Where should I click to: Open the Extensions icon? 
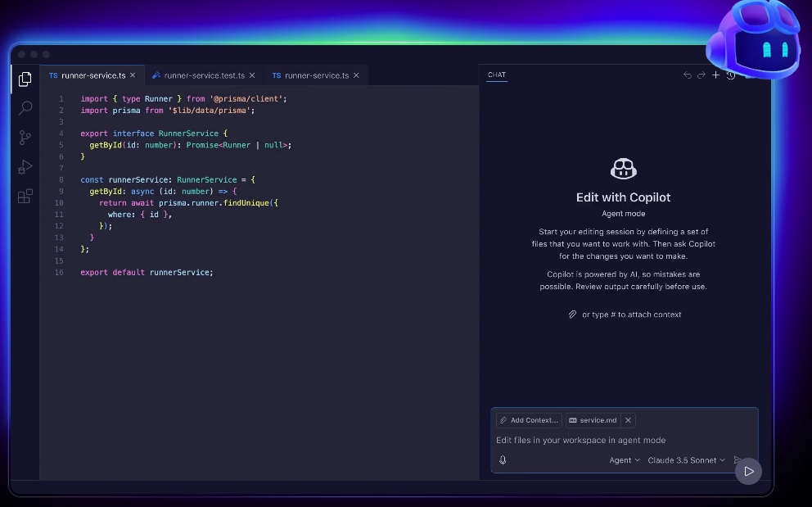(25, 196)
